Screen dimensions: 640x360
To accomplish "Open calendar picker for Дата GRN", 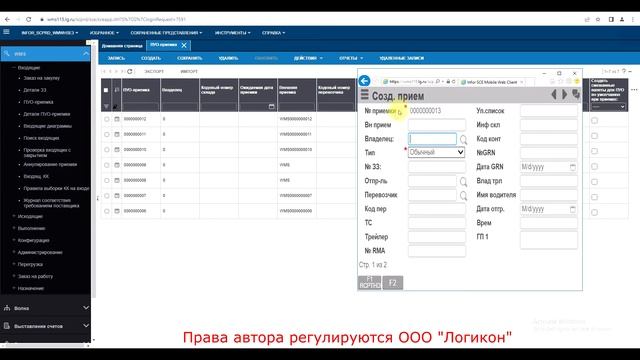I will click(x=573, y=167).
